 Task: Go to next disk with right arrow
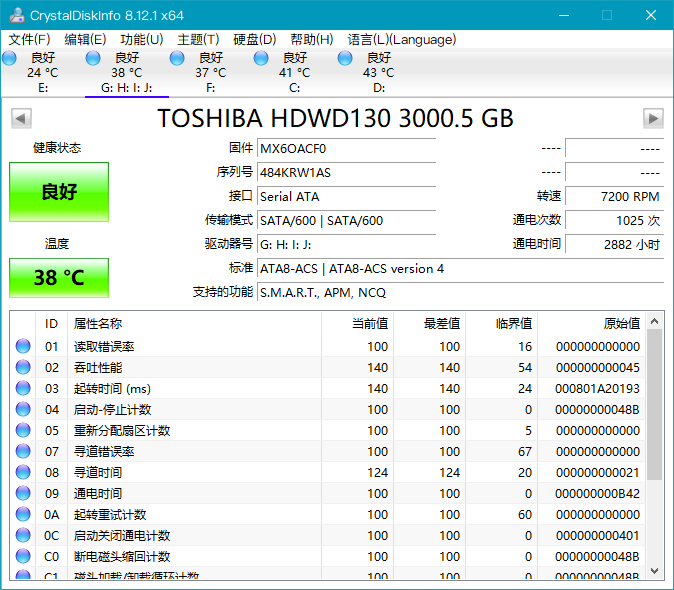[x=653, y=118]
